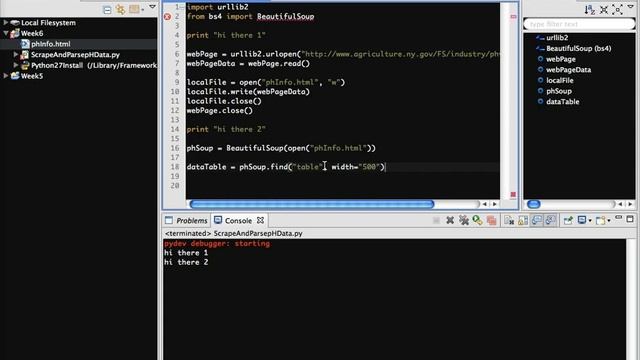Screen dimensions: 640x360
Task: Click Pin Console icon
Action: [568, 220]
